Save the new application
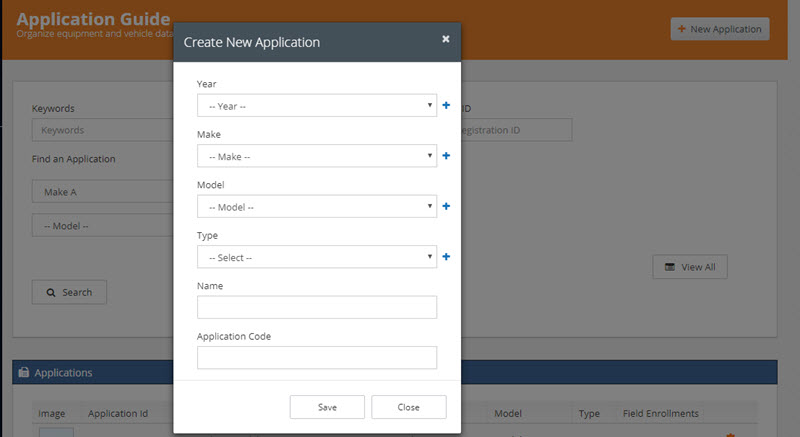 (x=327, y=407)
